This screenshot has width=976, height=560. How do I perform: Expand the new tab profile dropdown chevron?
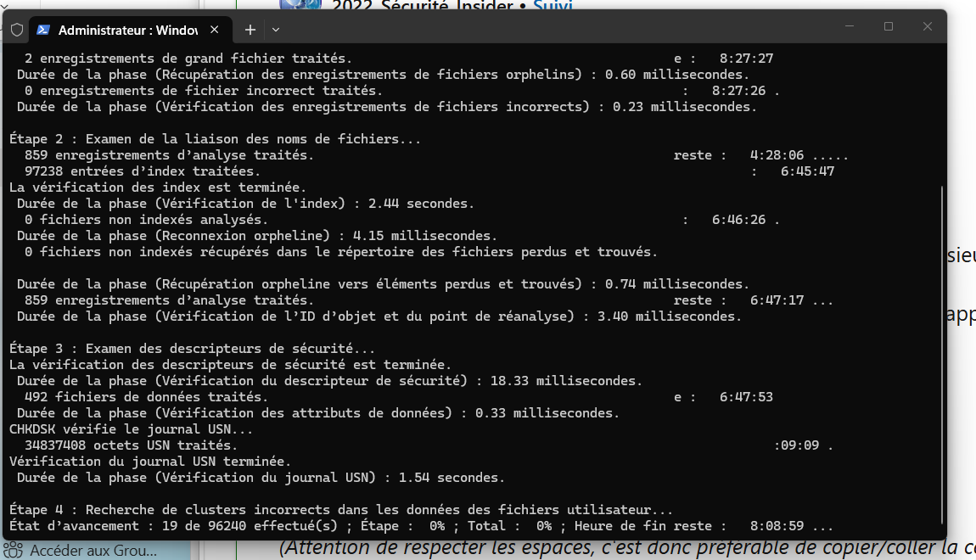point(276,30)
